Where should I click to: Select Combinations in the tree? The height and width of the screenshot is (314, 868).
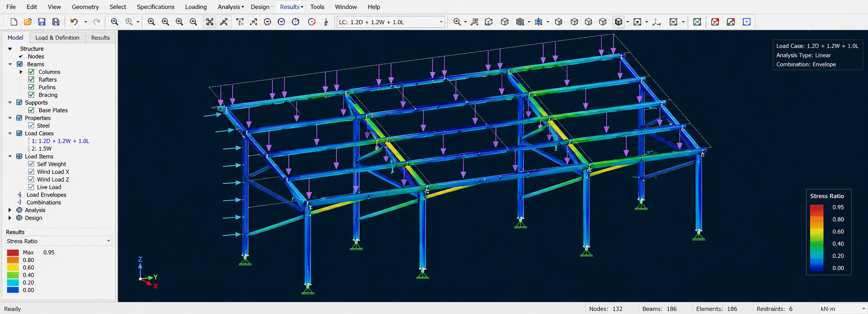(44, 202)
